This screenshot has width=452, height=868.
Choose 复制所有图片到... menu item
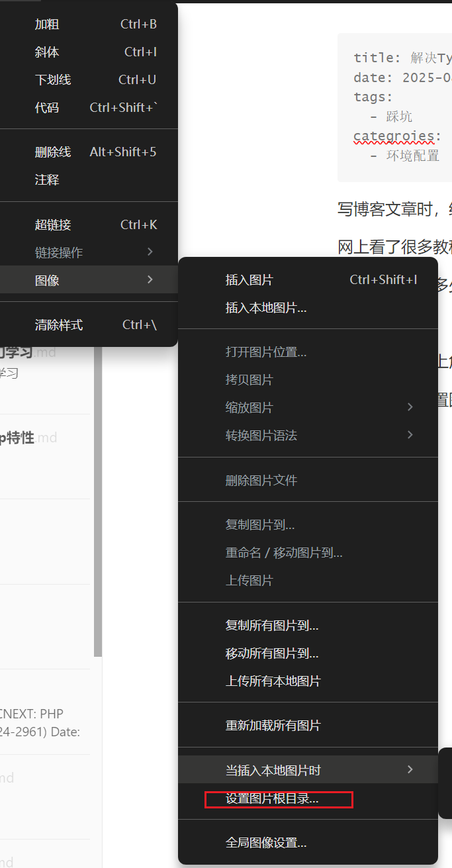(272, 626)
